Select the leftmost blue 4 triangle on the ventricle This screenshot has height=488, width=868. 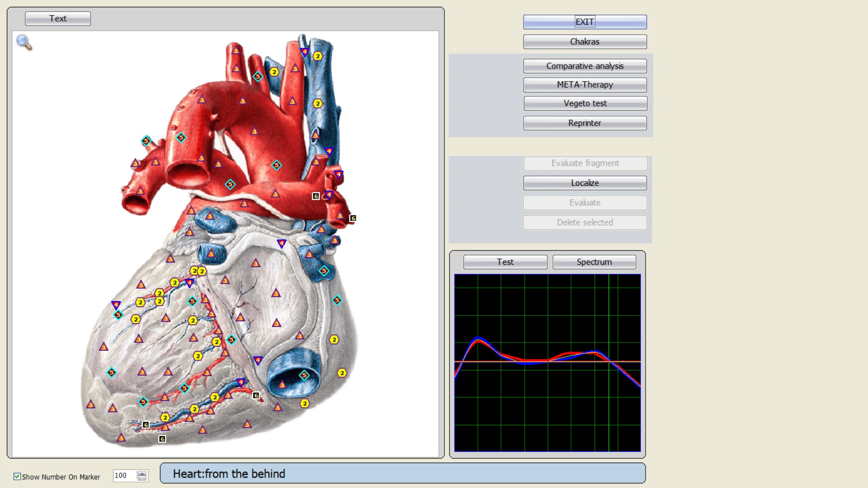point(116,305)
